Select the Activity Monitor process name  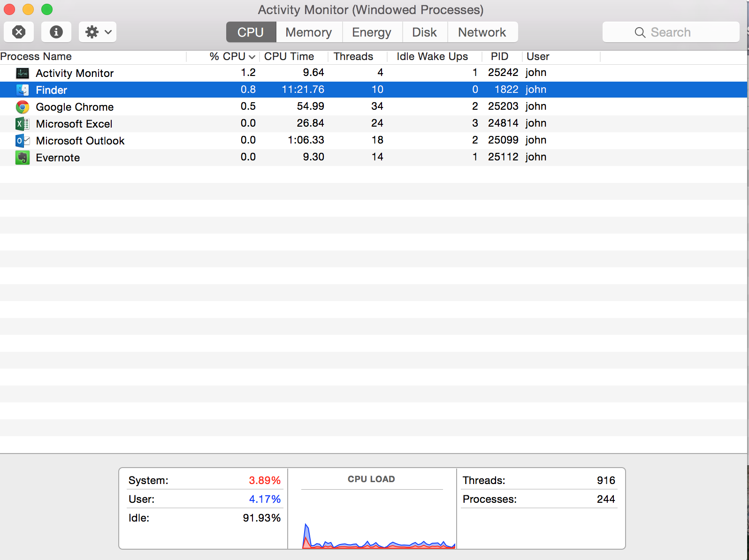tap(75, 73)
